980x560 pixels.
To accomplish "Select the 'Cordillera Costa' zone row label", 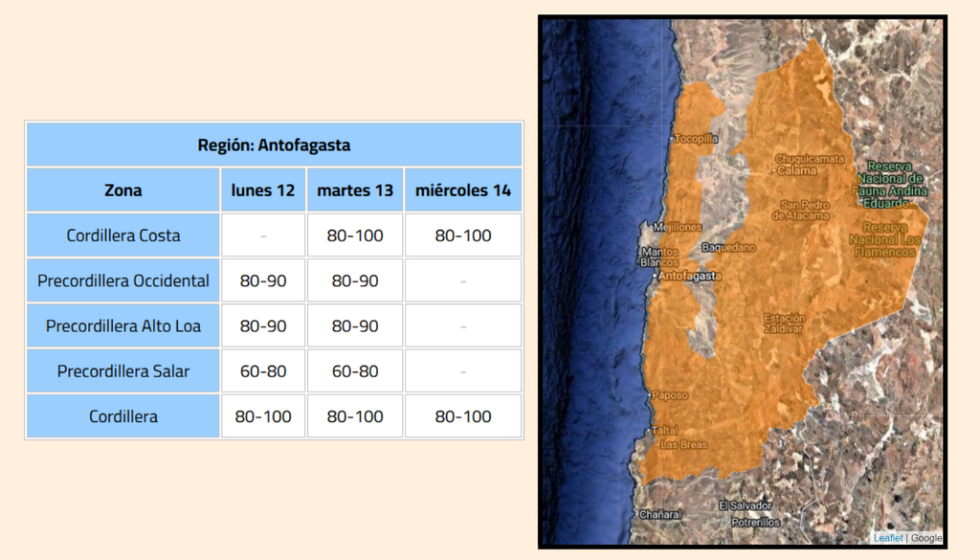I will (123, 235).
